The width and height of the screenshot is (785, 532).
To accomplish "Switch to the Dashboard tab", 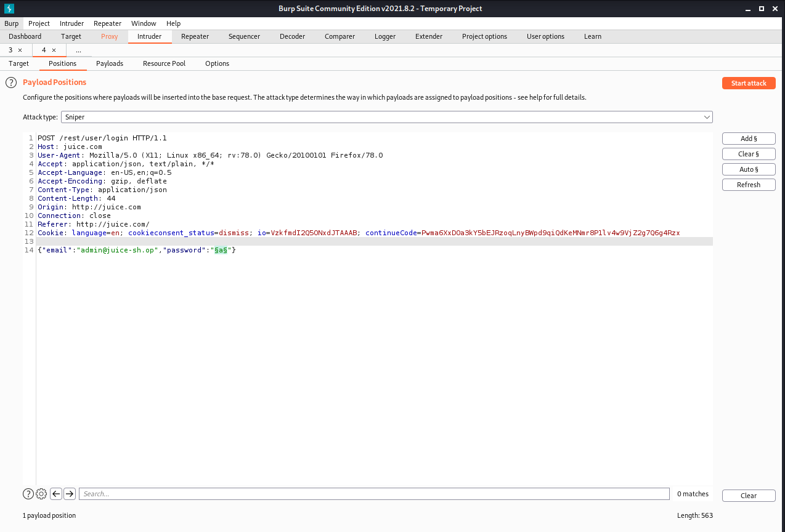I will click(25, 36).
